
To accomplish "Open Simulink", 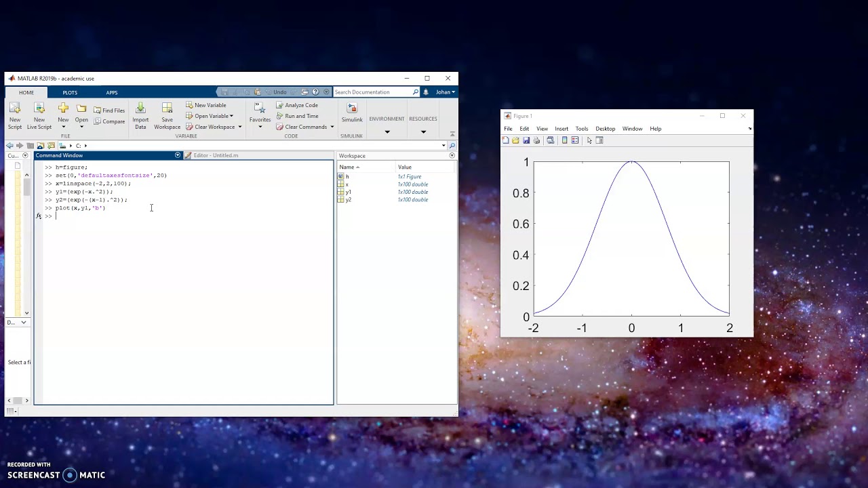I will (352, 113).
